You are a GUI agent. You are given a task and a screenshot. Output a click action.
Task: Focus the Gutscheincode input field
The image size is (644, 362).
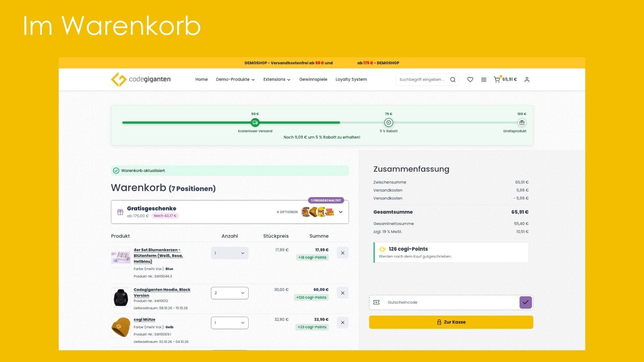451,302
